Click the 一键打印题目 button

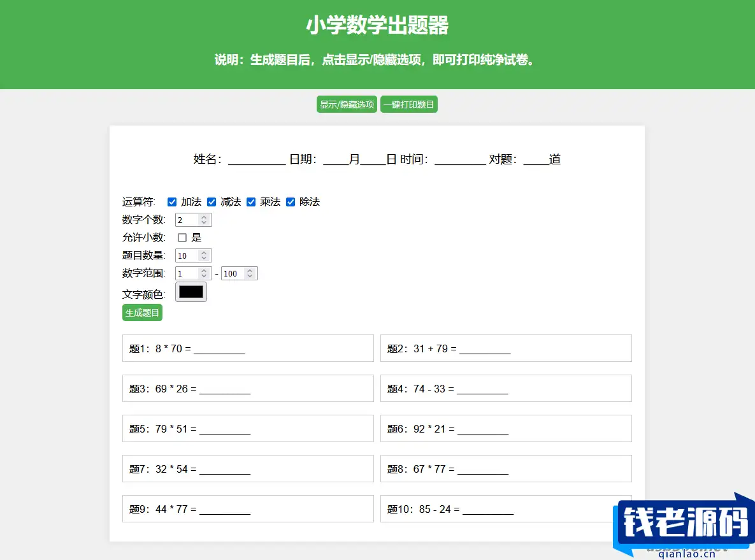tap(409, 104)
